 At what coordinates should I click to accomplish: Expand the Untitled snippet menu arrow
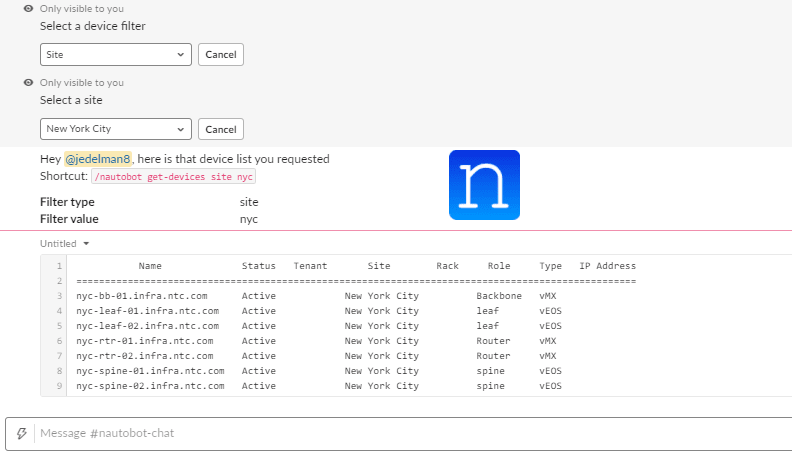[x=86, y=243]
